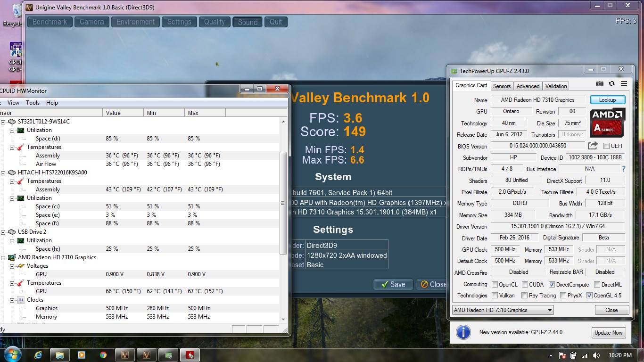Click the Lookup button in GPU-Z
The height and width of the screenshot is (362, 644).
click(x=607, y=100)
